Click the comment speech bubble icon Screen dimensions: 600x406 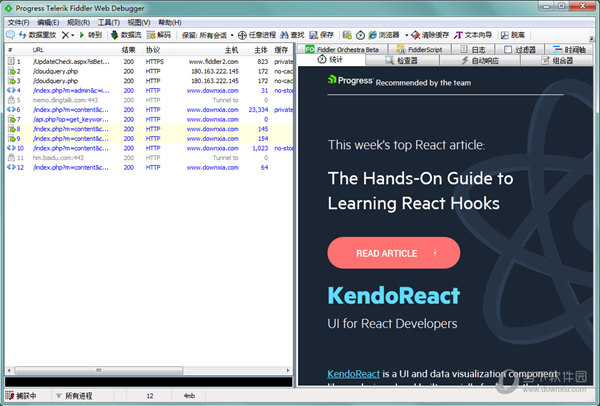pyautogui.click(x=10, y=35)
